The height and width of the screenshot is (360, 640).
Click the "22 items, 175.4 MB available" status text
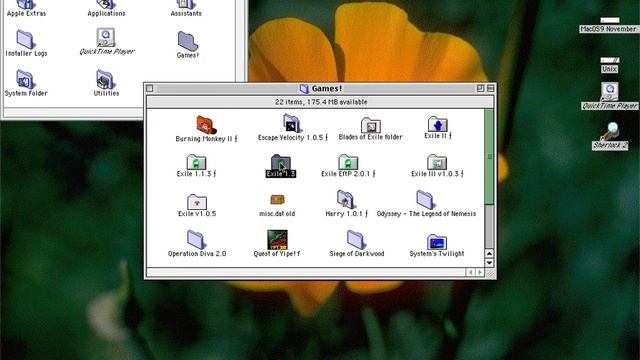tap(321, 102)
